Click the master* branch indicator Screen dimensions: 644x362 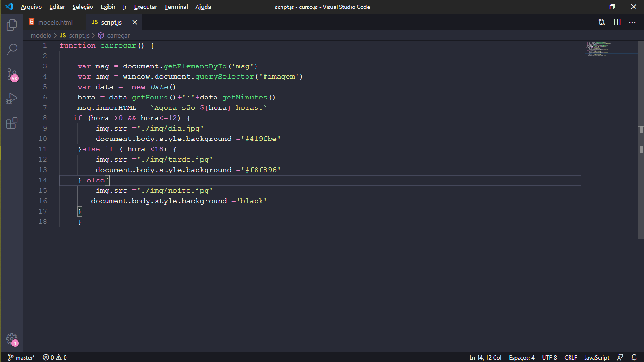click(22, 357)
